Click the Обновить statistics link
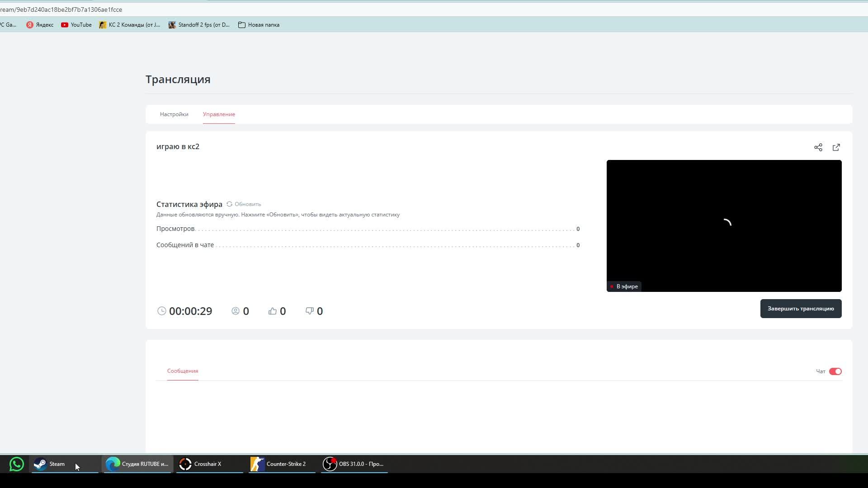The image size is (868, 488). pyautogui.click(x=247, y=204)
